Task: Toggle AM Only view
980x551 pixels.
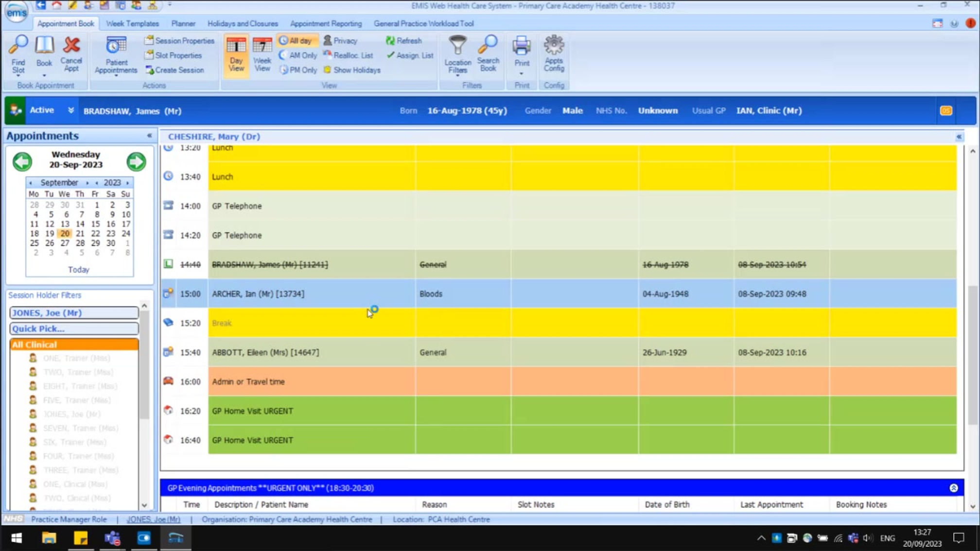Action: 298,55
